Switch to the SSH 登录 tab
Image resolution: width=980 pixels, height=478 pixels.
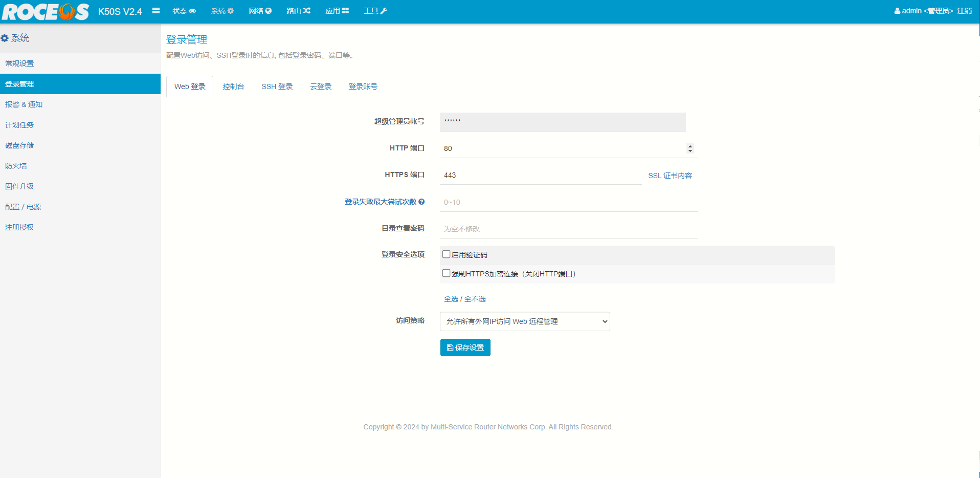pyautogui.click(x=277, y=86)
